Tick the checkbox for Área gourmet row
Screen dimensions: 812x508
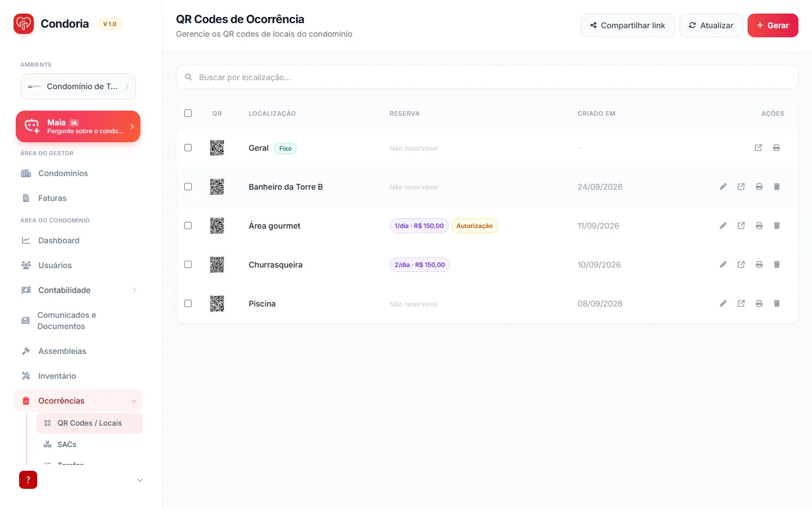pyautogui.click(x=188, y=226)
